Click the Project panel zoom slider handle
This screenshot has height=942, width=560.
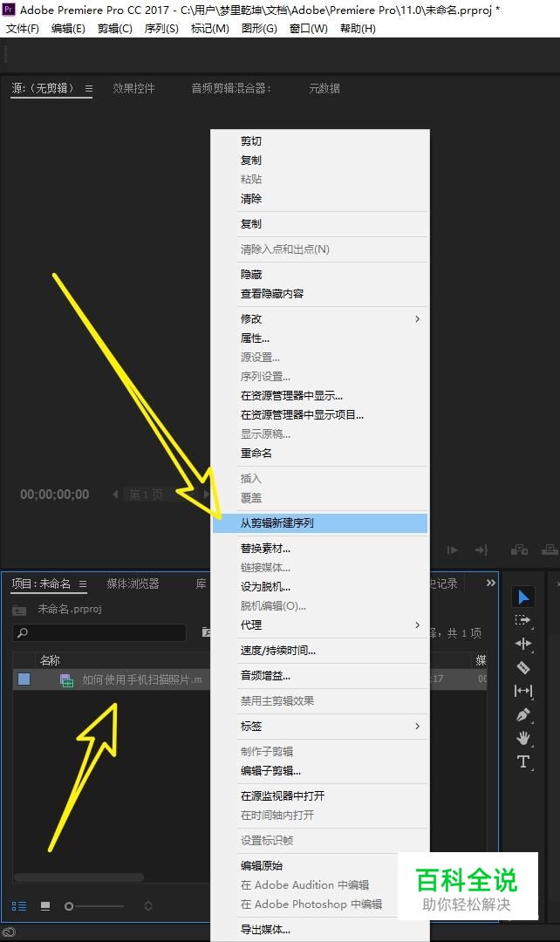69,906
